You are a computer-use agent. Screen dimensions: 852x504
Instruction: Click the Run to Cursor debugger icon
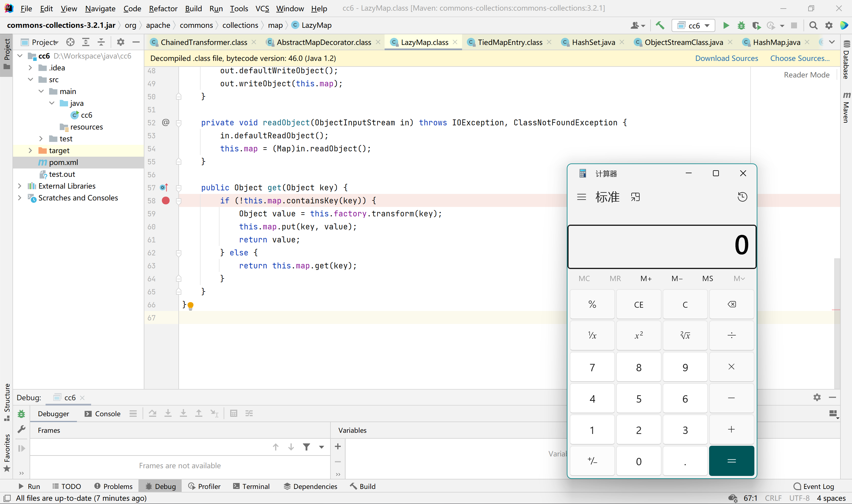tap(214, 413)
